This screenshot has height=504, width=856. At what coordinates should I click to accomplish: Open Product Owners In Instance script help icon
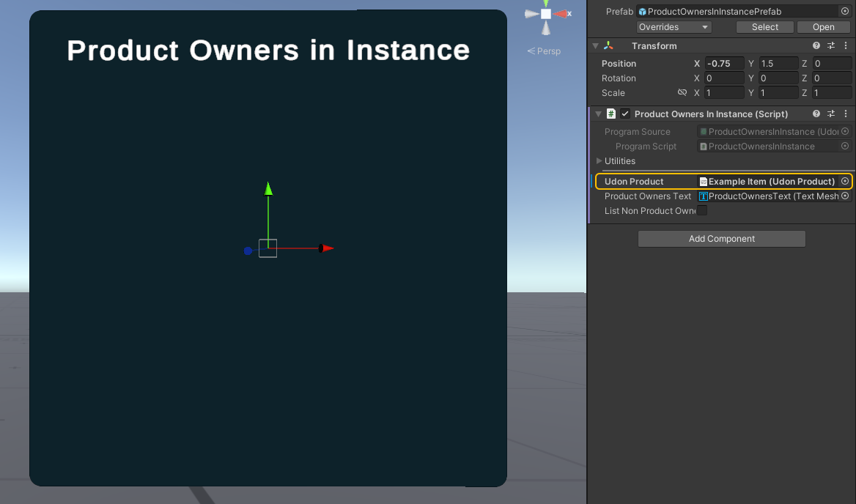pos(816,114)
